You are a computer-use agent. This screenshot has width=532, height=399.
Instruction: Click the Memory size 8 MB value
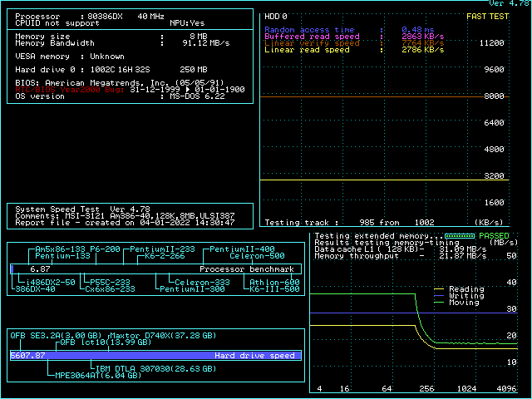[x=199, y=37]
